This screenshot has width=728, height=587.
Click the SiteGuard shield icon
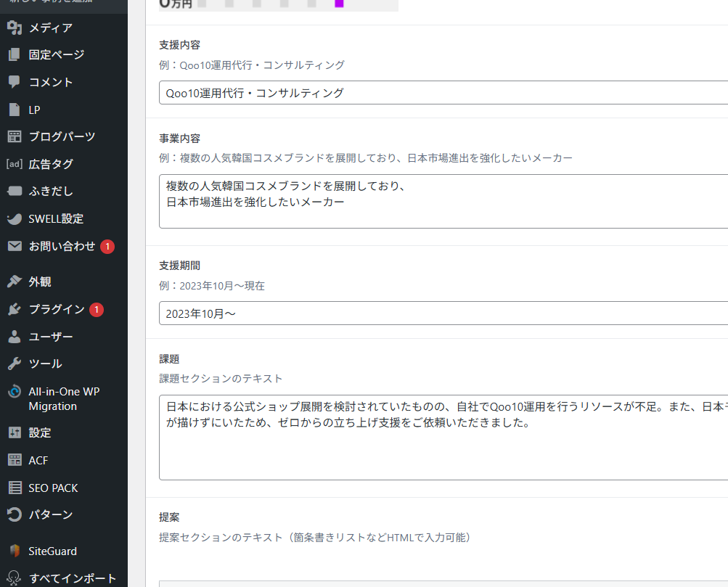coord(14,551)
